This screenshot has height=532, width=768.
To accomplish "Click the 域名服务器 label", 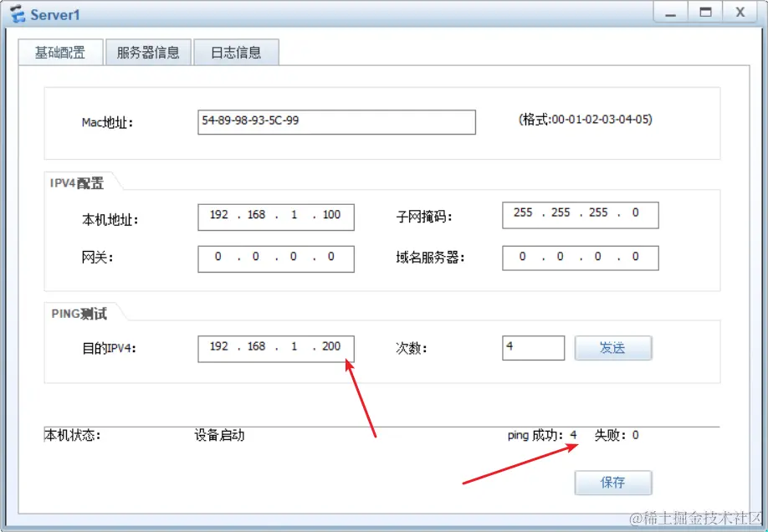I will (x=430, y=257).
